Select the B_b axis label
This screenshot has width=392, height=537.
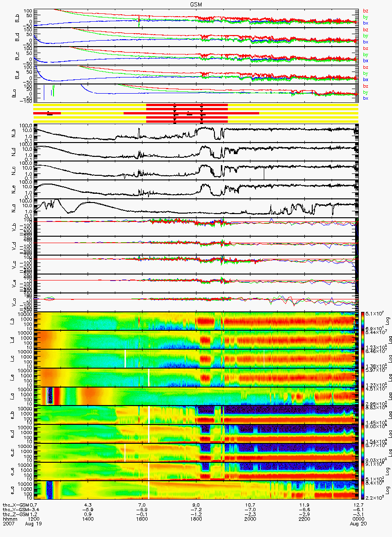[17, 18]
